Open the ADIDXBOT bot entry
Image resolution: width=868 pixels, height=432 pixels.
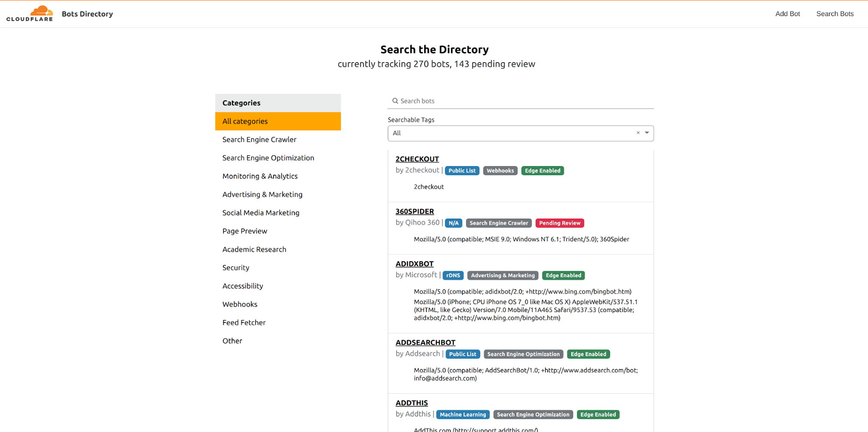(414, 264)
